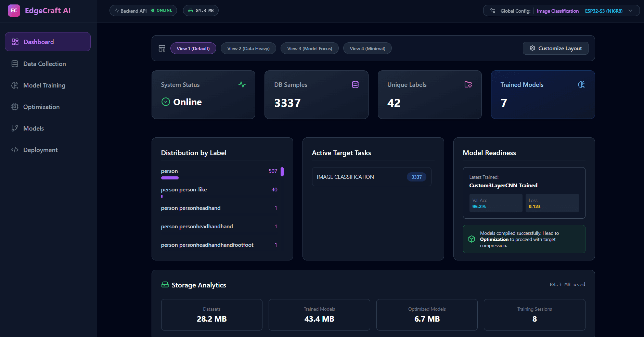The image size is (644, 337).
Task: Switch to View 3 (Model Focus) tab
Action: 310,48
